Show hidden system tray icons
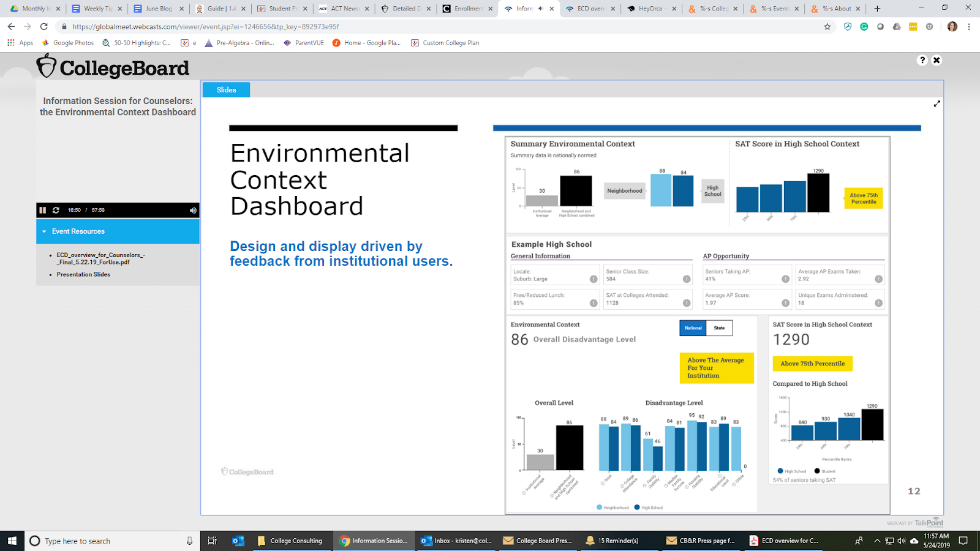 pyautogui.click(x=877, y=541)
